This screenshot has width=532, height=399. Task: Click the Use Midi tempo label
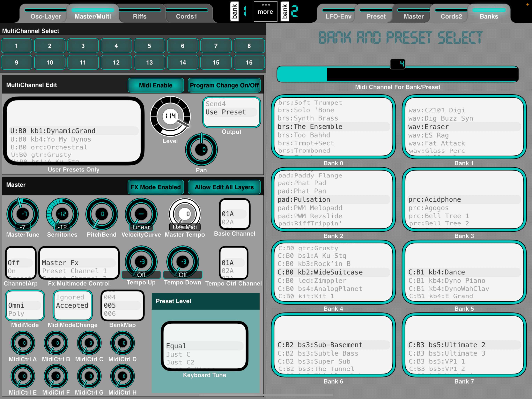tap(185, 227)
